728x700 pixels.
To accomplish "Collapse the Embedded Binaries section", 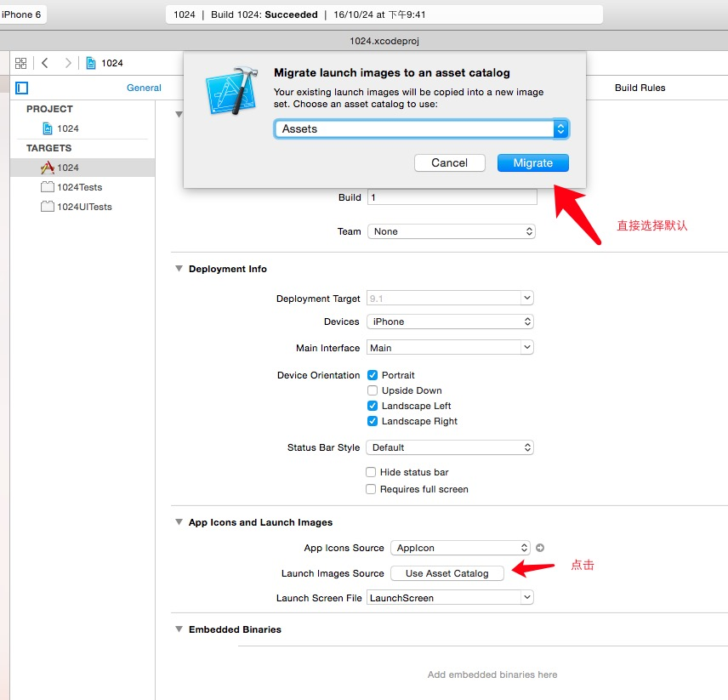I will [179, 629].
